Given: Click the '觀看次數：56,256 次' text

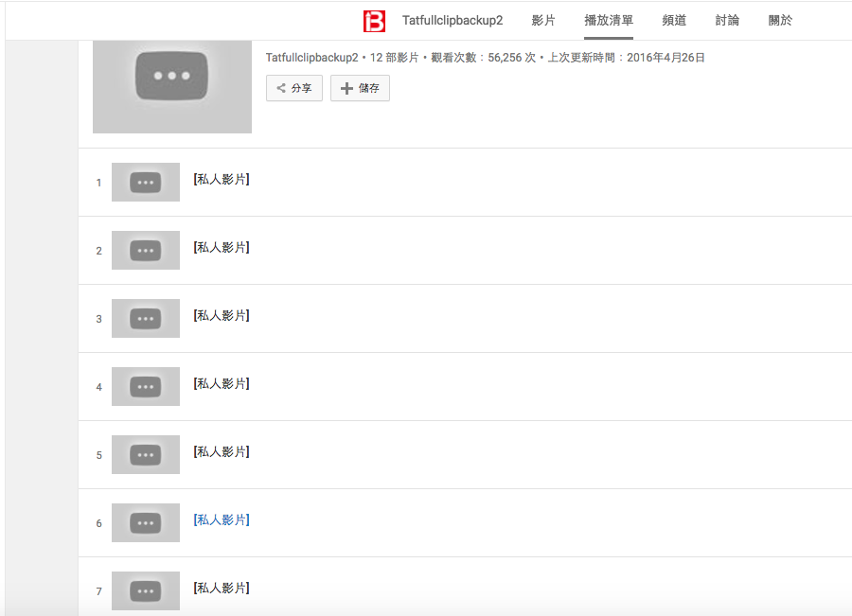Looking at the screenshot, I should [x=483, y=58].
